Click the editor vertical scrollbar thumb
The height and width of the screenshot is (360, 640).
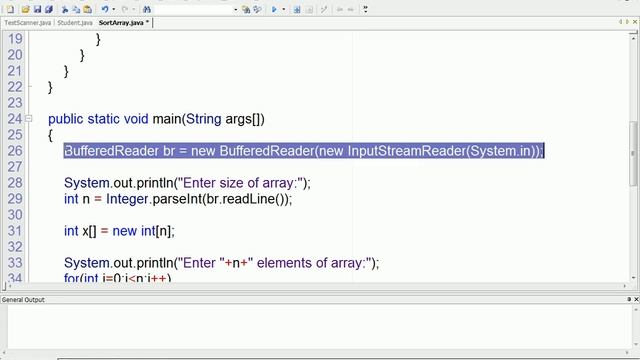click(x=633, y=153)
